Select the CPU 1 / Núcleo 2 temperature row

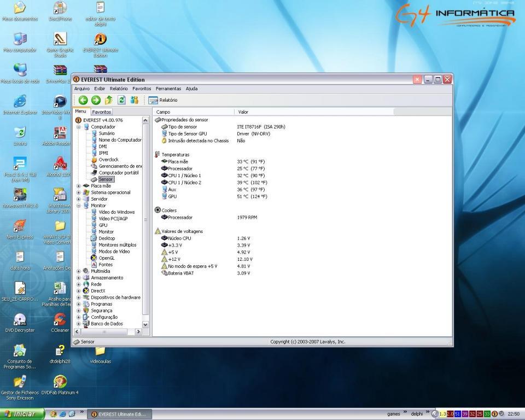pyautogui.click(x=214, y=183)
